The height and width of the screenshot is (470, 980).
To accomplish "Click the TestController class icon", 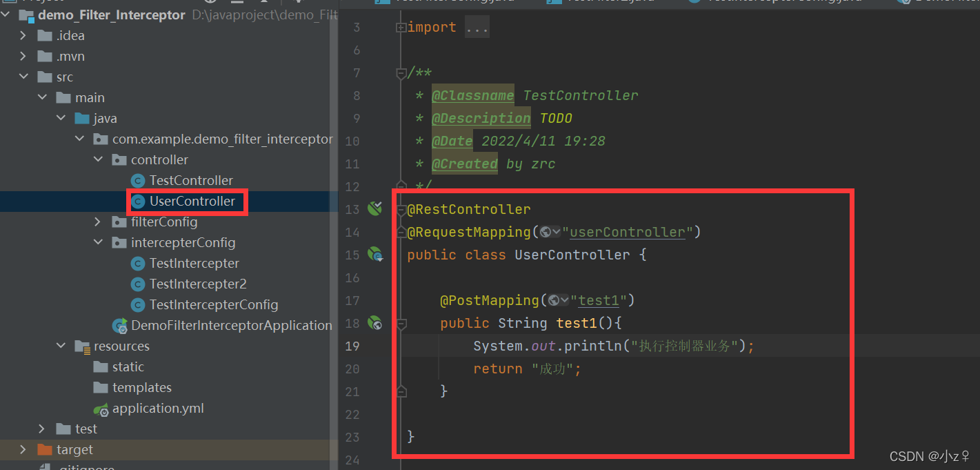I will coord(138,181).
